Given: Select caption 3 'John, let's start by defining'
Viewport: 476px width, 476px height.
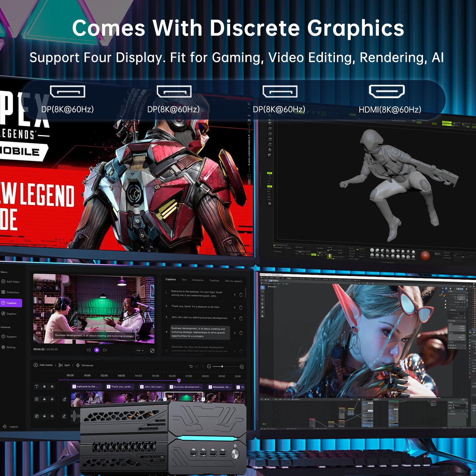Looking at the screenshot, I should click(x=199, y=318).
